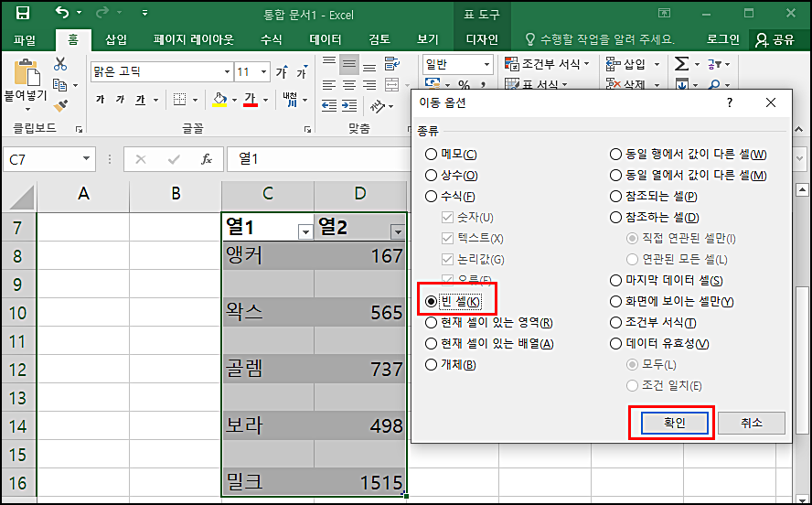
Task: Click increase indent icon
Action: [349, 105]
